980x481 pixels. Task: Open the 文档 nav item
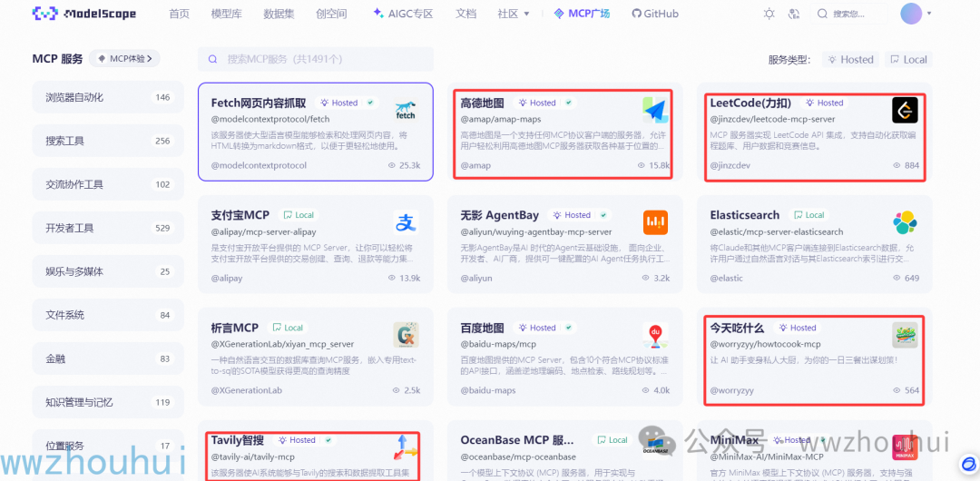465,13
